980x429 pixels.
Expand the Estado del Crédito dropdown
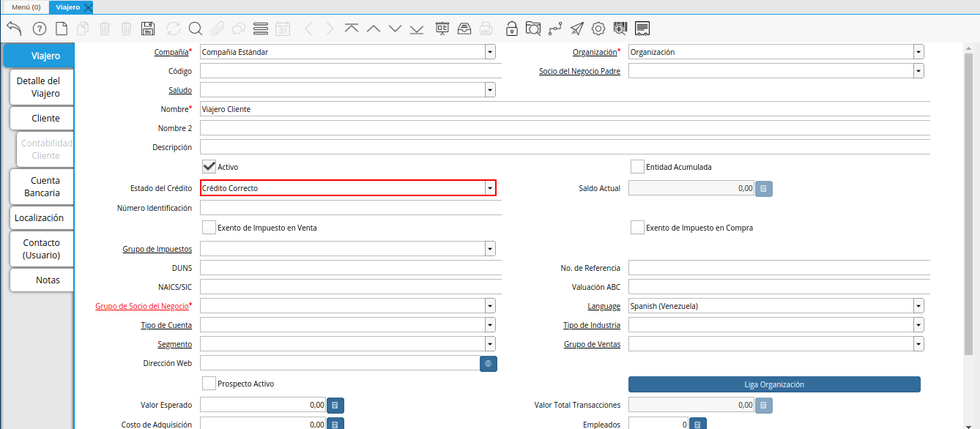(489, 188)
